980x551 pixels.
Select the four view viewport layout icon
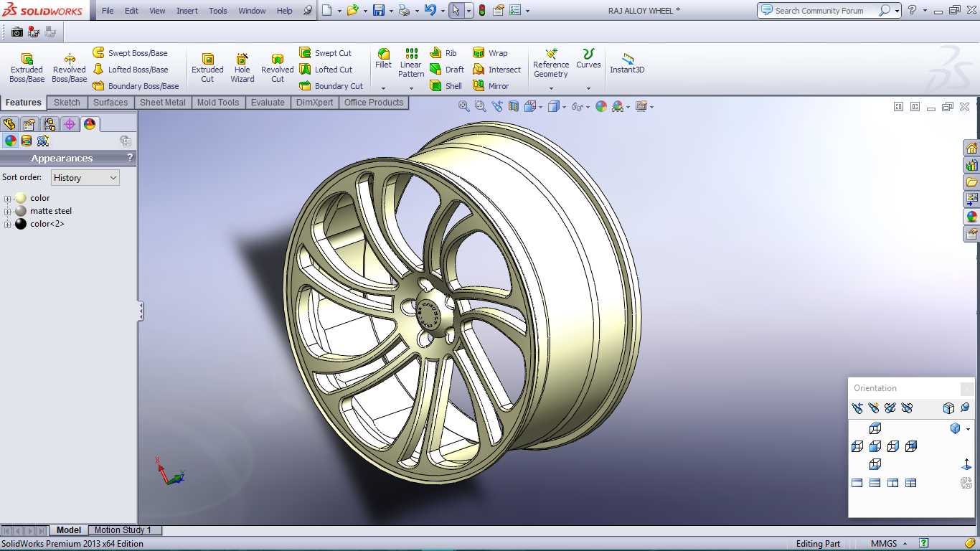click(x=911, y=483)
